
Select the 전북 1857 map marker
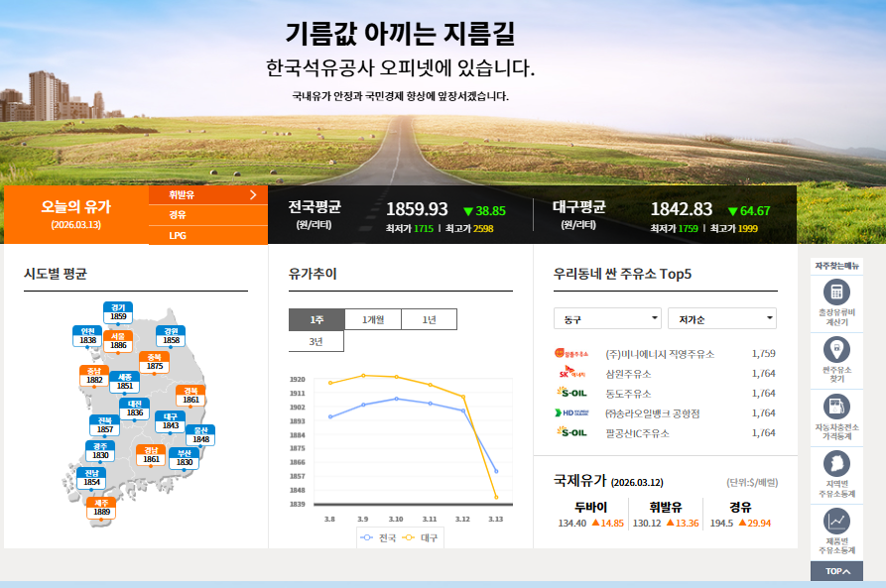[x=104, y=426]
